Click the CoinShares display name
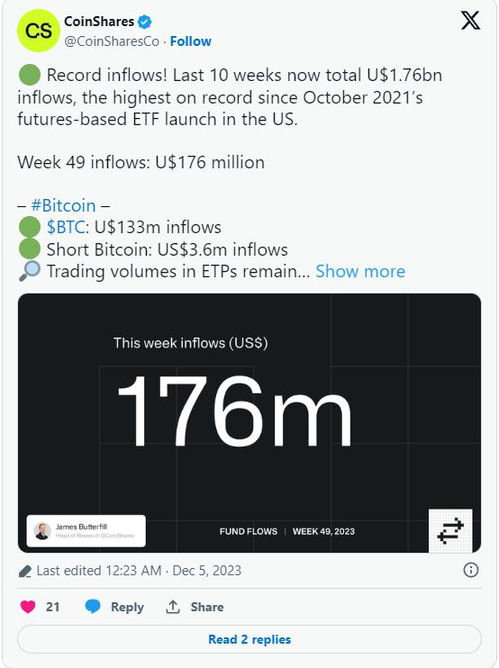499x668 pixels. [x=99, y=21]
